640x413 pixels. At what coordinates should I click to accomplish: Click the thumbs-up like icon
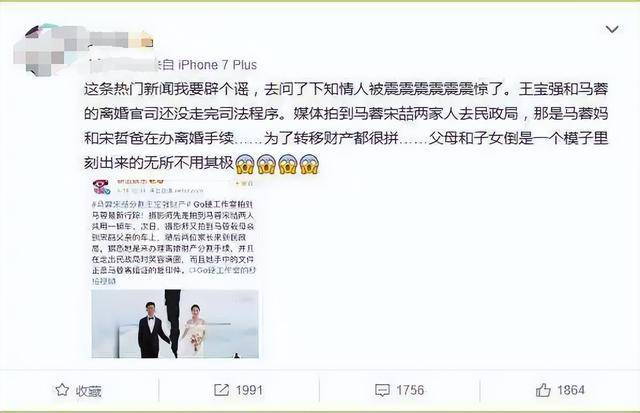543,390
